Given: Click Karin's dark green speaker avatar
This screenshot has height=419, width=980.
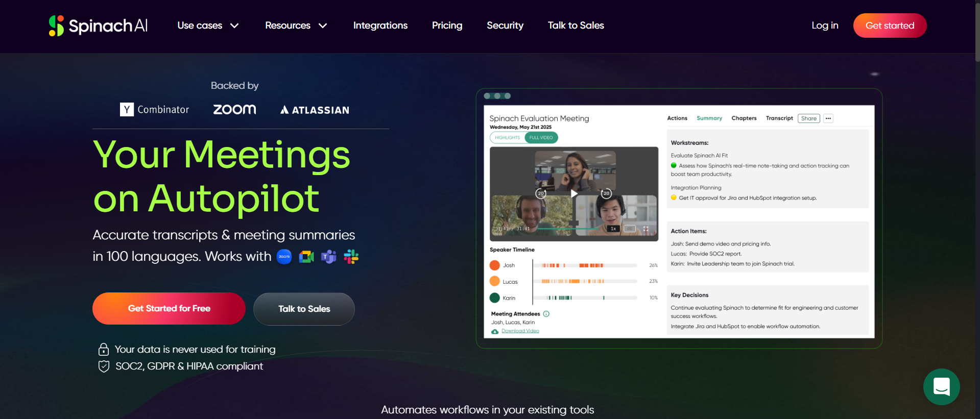Looking at the screenshot, I should coord(494,298).
